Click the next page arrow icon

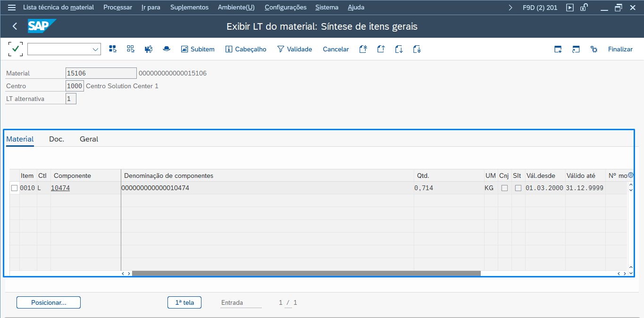pyautogui.click(x=399, y=49)
